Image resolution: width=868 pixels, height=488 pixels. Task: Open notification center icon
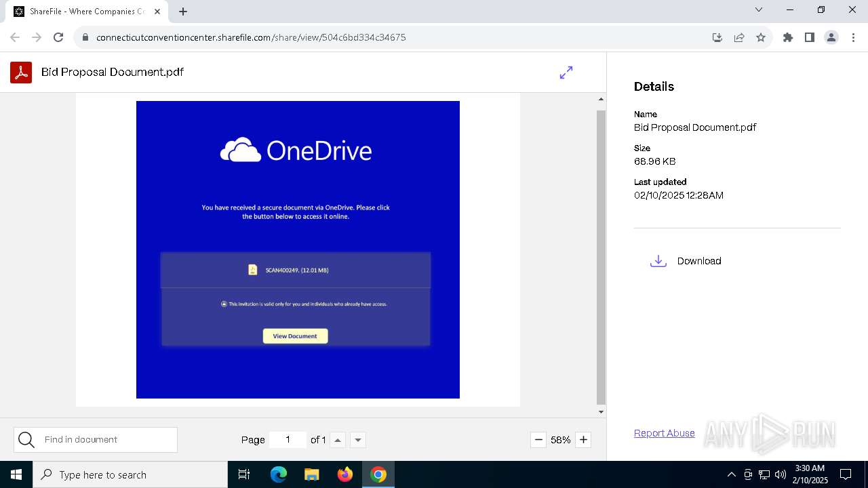click(x=846, y=474)
